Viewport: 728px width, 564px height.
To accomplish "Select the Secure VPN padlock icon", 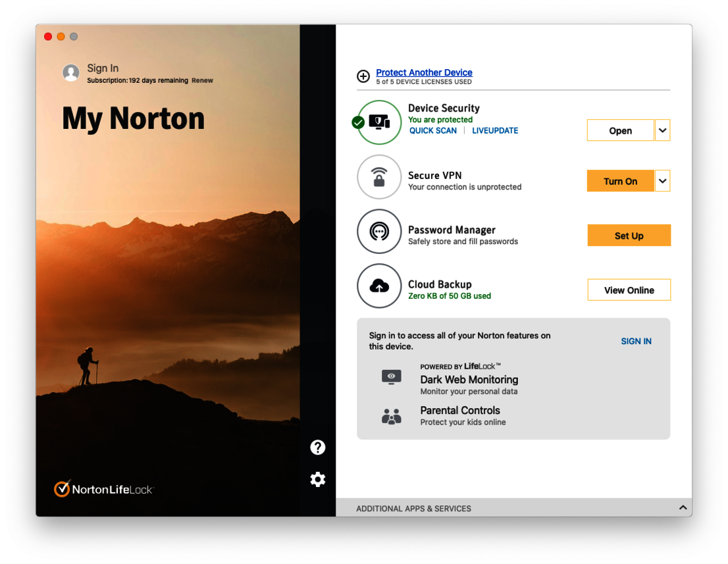I will pyautogui.click(x=379, y=177).
